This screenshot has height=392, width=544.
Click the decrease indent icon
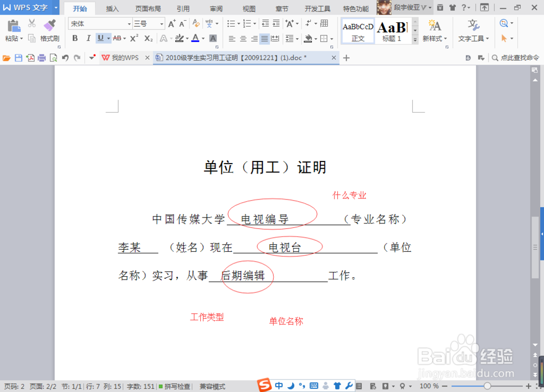(x=265, y=23)
